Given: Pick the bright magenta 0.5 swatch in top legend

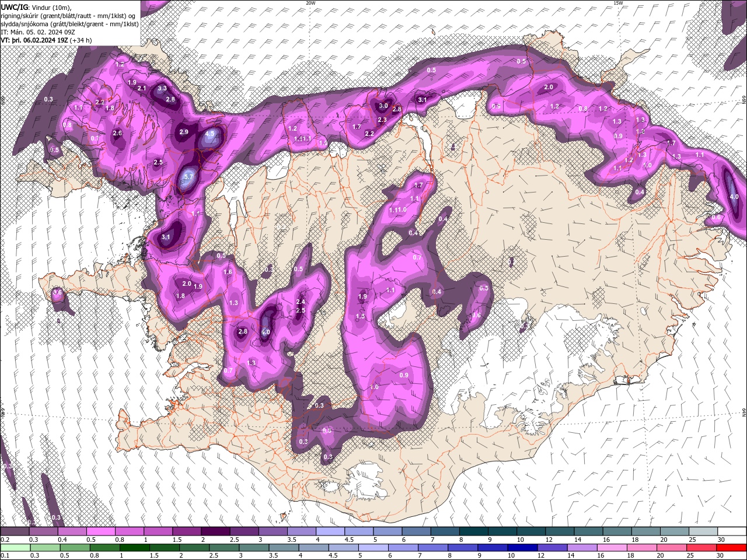Looking at the screenshot, I should click(x=100, y=531).
